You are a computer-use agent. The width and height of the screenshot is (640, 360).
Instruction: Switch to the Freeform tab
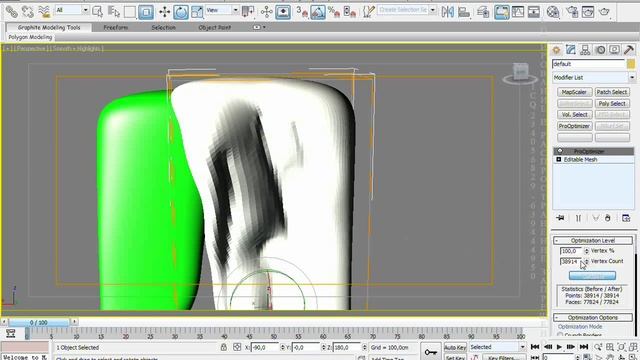click(116, 27)
